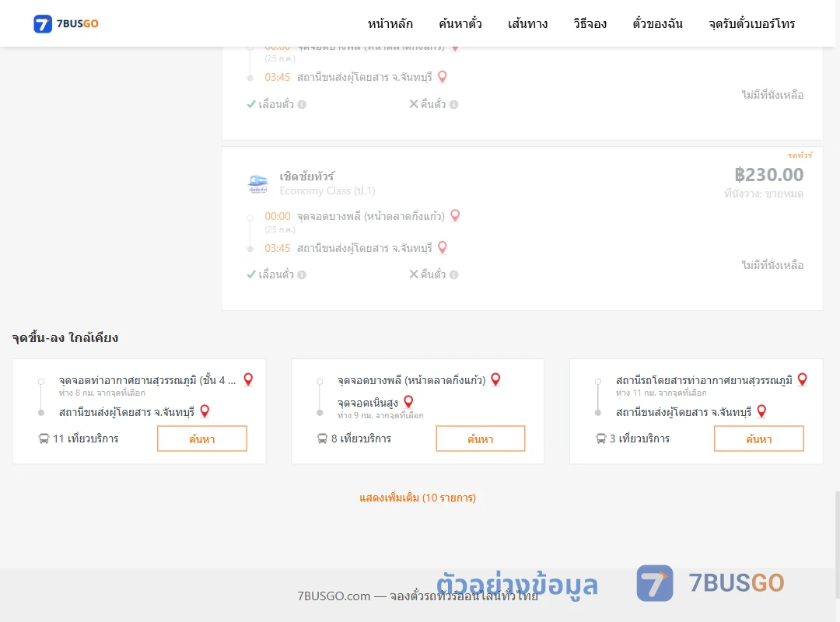The height and width of the screenshot is (622, 840).
Task: Open map pin for จุดจอดบางพลี in เชิดชัยทัวร์ trip
Action: (455, 215)
